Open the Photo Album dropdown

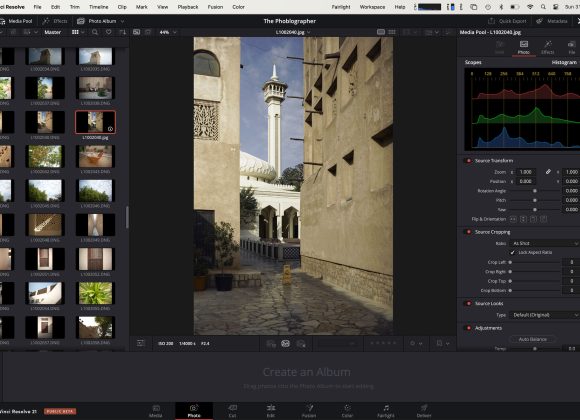tap(100, 21)
